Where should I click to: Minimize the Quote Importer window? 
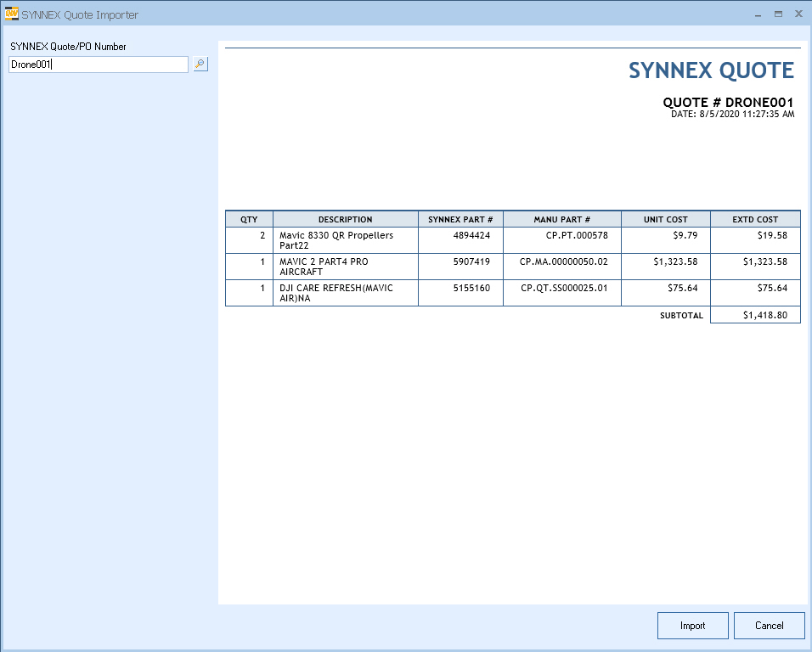click(x=758, y=14)
